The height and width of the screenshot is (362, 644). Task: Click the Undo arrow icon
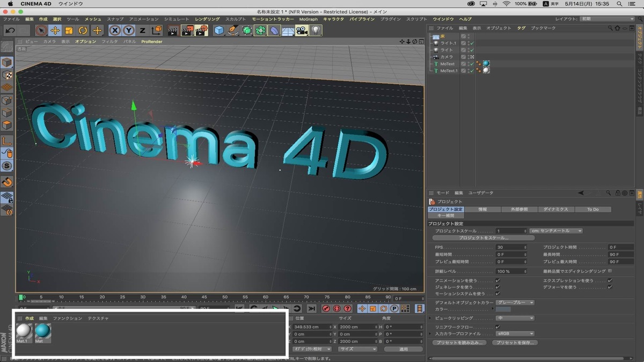[10, 31]
